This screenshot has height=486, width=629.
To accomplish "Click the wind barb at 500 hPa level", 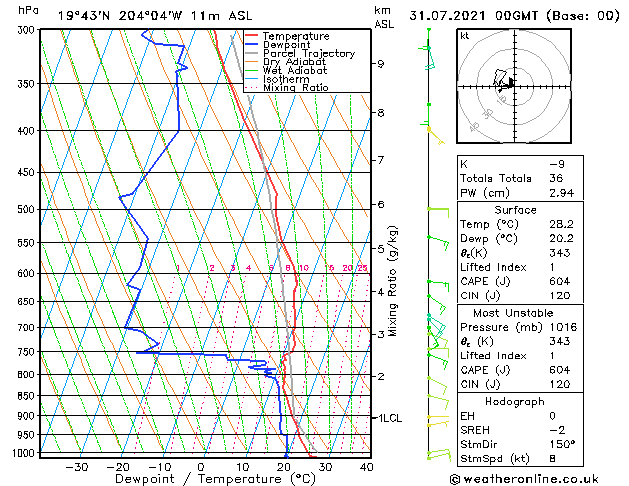I will [x=438, y=213].
